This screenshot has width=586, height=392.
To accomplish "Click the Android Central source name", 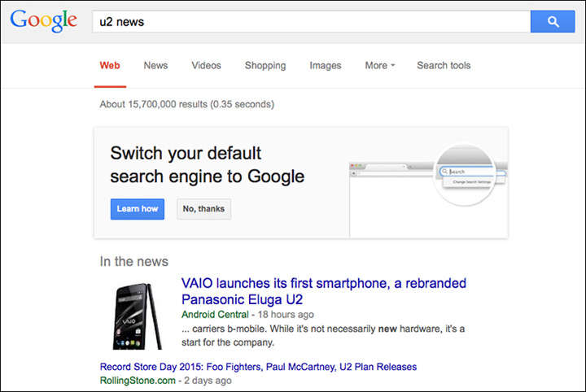I will [215, 314].
